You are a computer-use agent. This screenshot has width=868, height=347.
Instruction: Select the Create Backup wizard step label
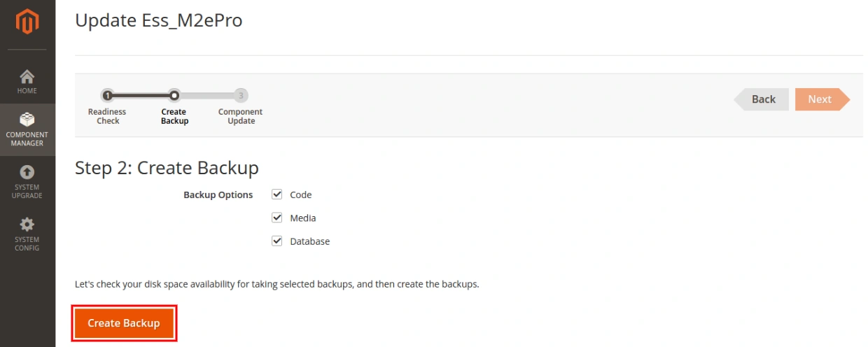click(x=174, y=116)
